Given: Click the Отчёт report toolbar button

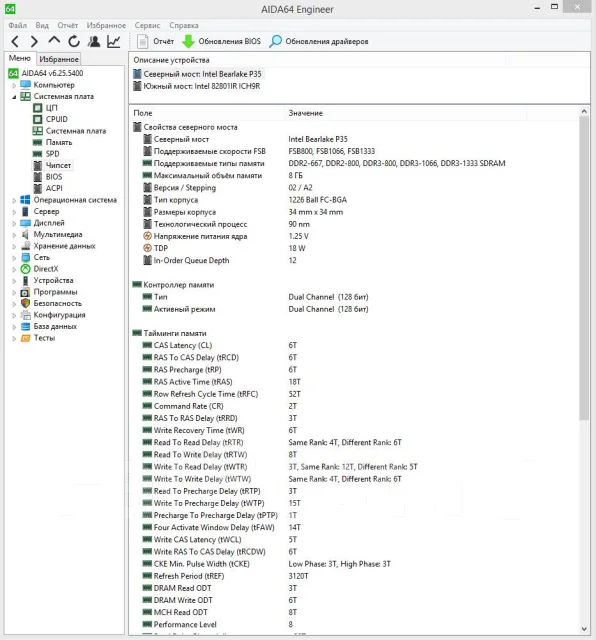Looking at the screenshot, I should pos(156,41).
